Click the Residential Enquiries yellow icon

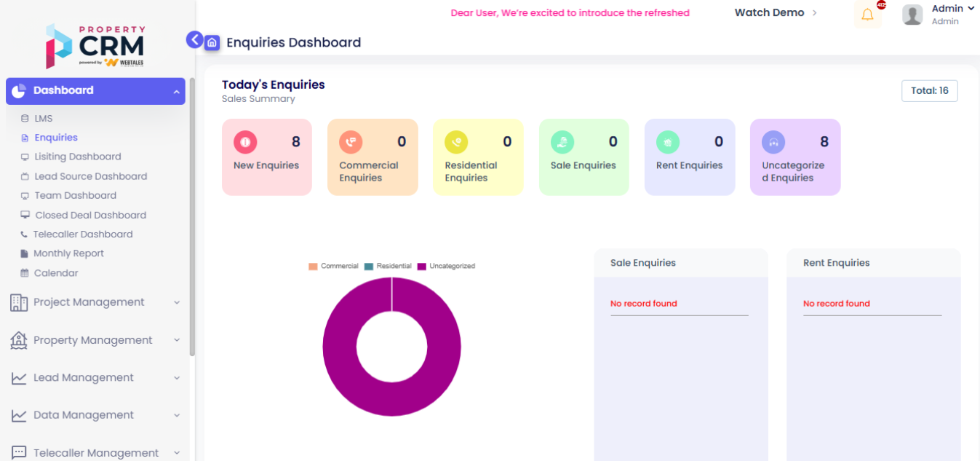click(456, 142)
